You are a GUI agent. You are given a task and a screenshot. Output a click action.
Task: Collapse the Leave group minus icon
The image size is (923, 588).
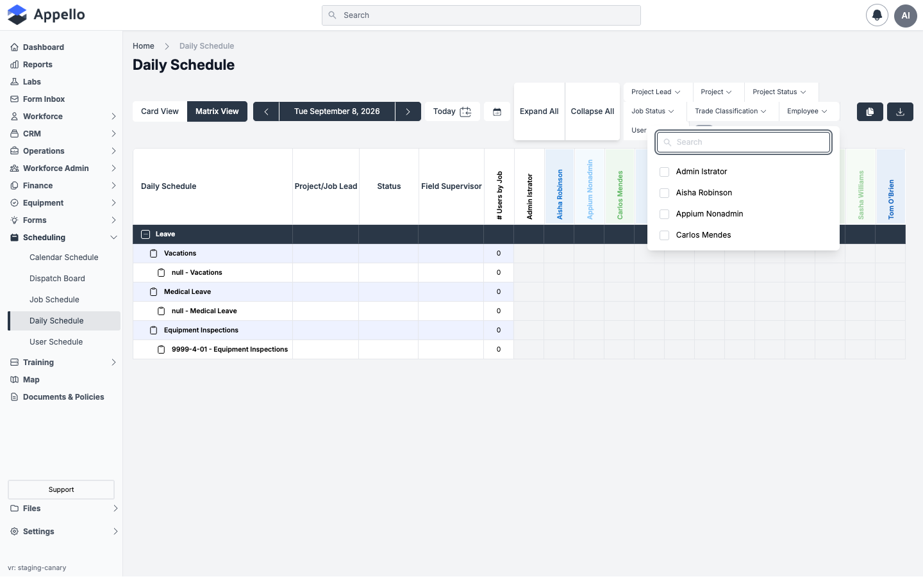click(x=146, y=234)
